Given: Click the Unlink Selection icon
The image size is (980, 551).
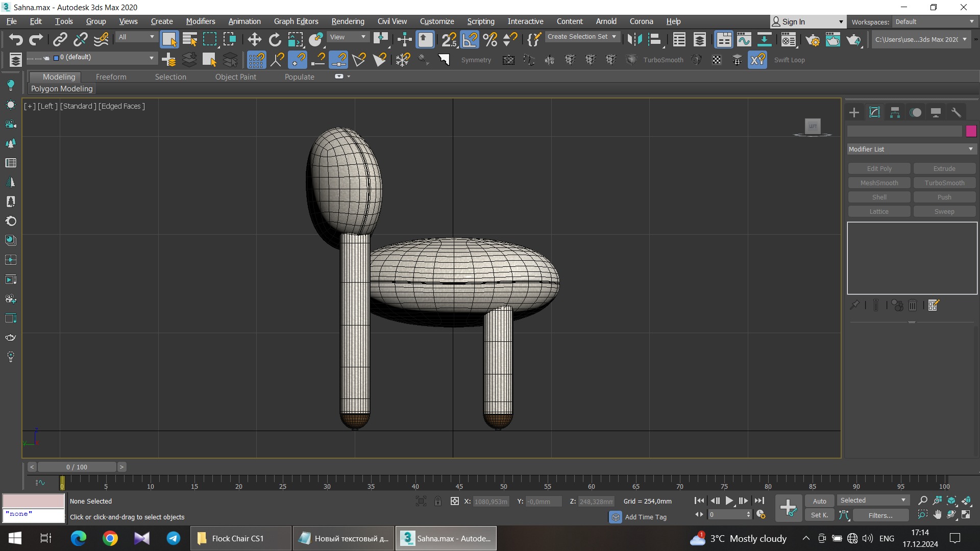Looking at the screenshot, I should pos(81,39).
